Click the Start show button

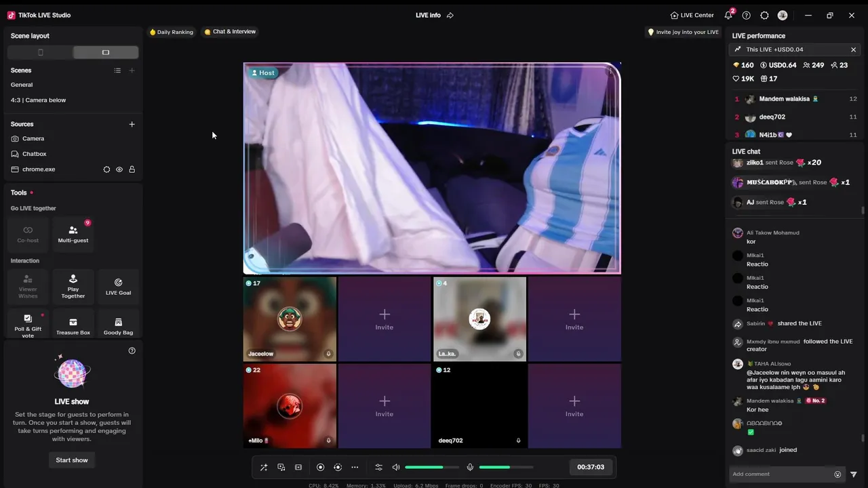(x=72, y=460)
